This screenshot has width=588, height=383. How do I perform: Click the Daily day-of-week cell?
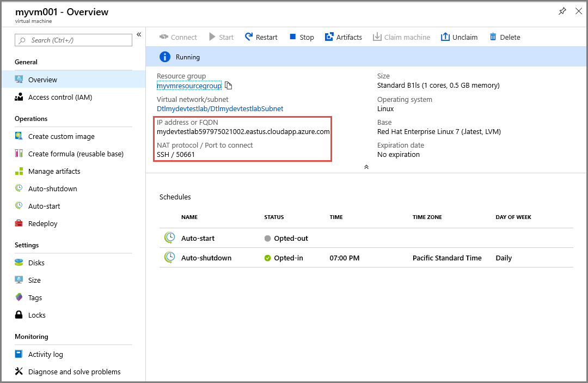504,258
